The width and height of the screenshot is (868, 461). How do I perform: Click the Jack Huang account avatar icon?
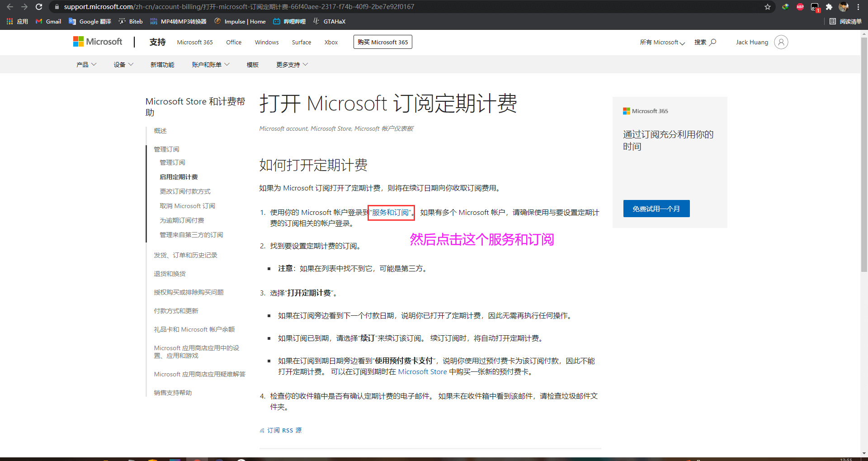point(781,42)
